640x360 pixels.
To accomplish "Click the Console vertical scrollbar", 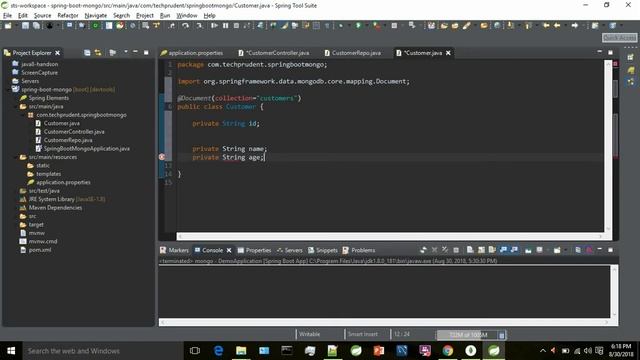I will tap(614, 291).
